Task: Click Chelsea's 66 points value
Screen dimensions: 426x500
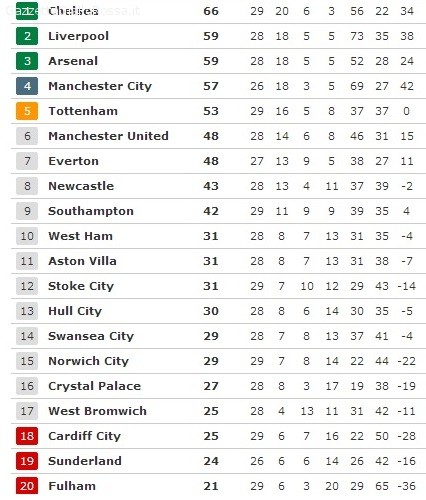Action: point(211,11)
